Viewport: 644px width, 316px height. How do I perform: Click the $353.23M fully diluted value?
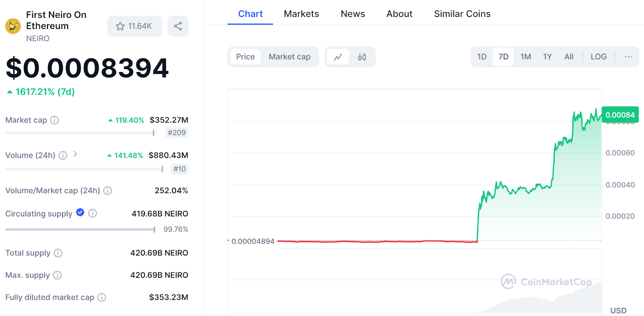click(169, 297)
